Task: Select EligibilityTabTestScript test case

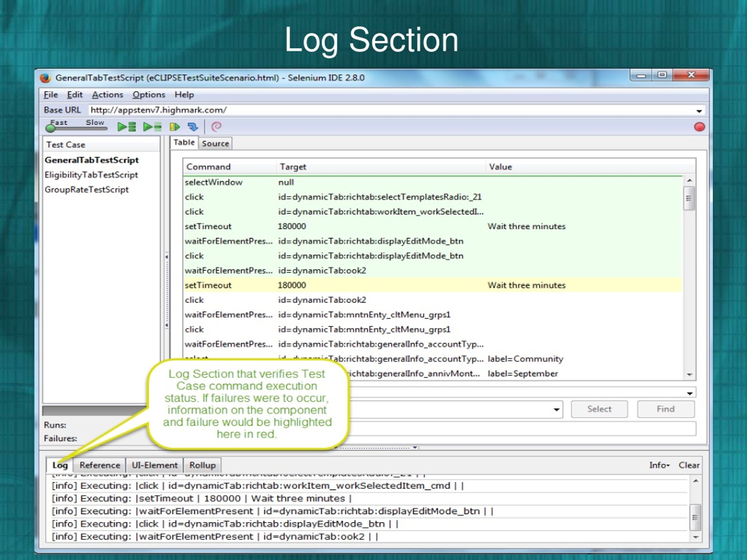Action: [91, 175]
